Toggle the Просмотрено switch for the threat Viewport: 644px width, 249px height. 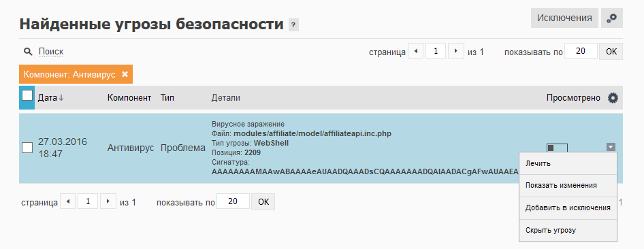(557, 148)
